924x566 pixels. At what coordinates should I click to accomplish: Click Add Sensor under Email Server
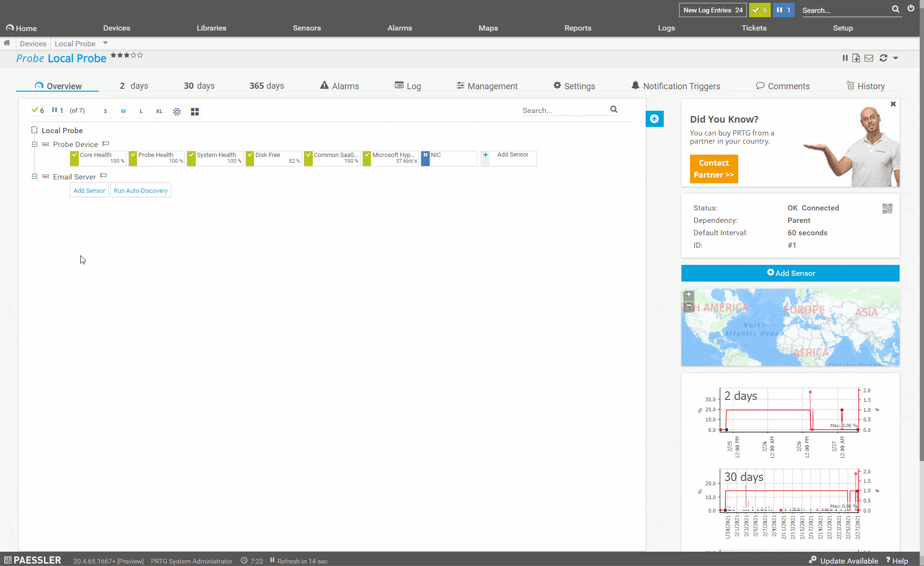[x=89, y=190]
